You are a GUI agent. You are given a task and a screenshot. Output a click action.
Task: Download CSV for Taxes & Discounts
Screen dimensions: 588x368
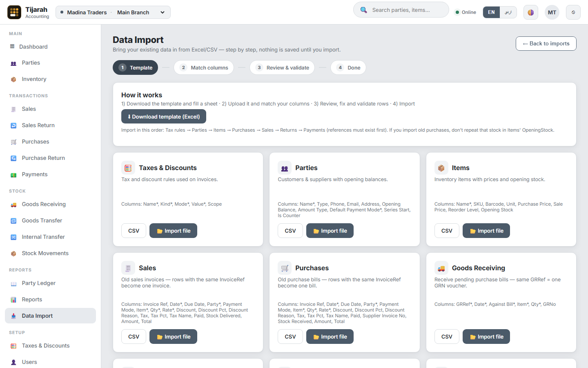click(134, 231)
